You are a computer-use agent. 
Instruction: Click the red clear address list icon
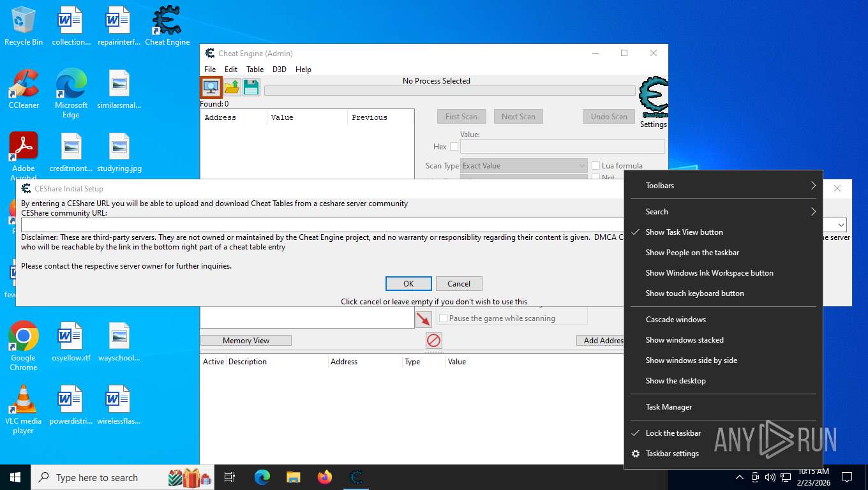tap(434, 340)
